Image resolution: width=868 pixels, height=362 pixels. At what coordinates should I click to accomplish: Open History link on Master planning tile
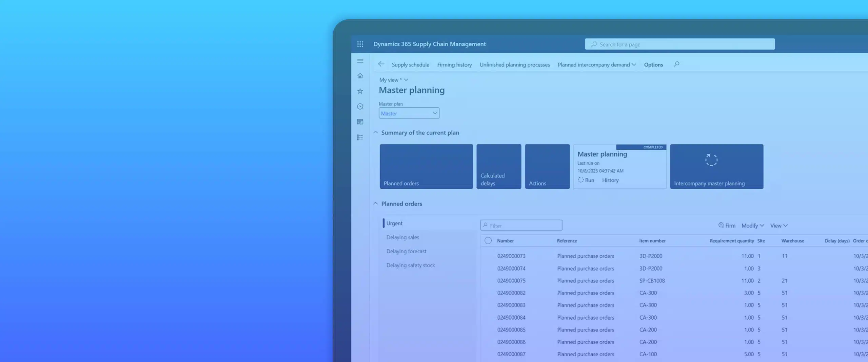click(x=610, y=180)
